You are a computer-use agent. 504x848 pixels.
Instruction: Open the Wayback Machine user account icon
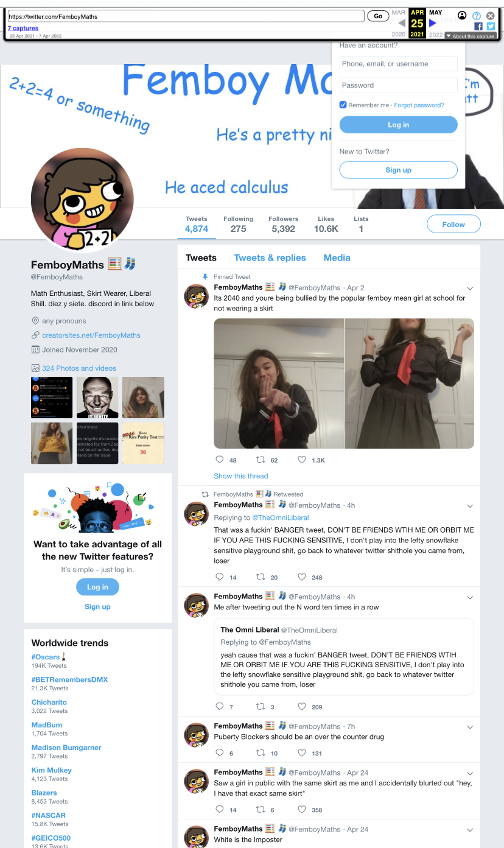(462, 16)
